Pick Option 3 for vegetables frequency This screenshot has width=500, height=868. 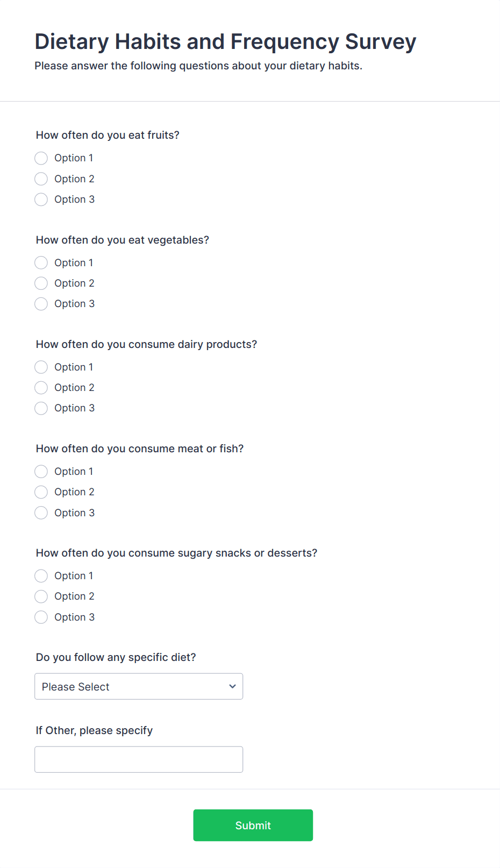coord(41,304)
